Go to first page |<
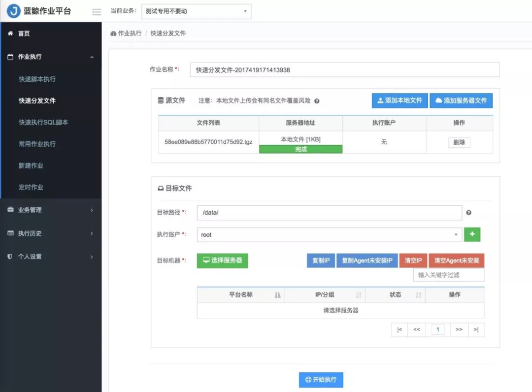The image size is (532, 392). click(x=399, y=329)
